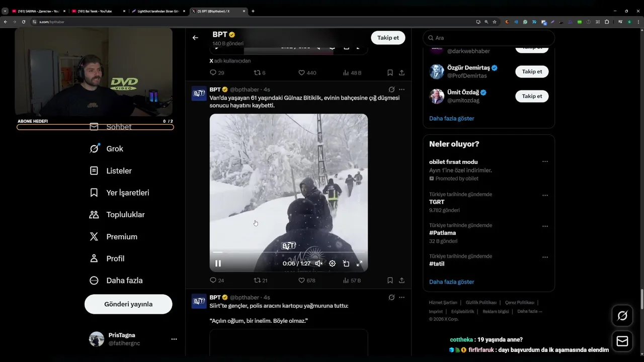This screenshot has width=644, height=362.
Task: View analytics of the Van avalanche post
Action: 352,281
